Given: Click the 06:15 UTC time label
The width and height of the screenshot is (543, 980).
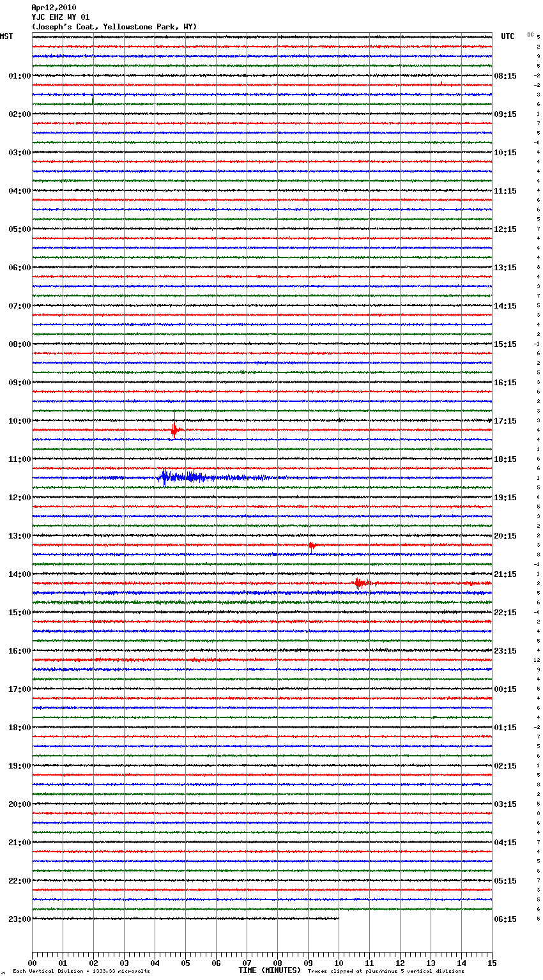Looking at the screenshot, I should pyautogui.click(x=505, y=919).
